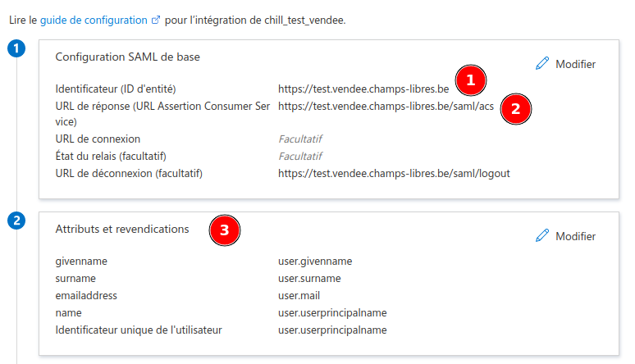The image size is (635, 364).
Task: Click red annotation marker number 1
Action: click(x=470, y=80)
